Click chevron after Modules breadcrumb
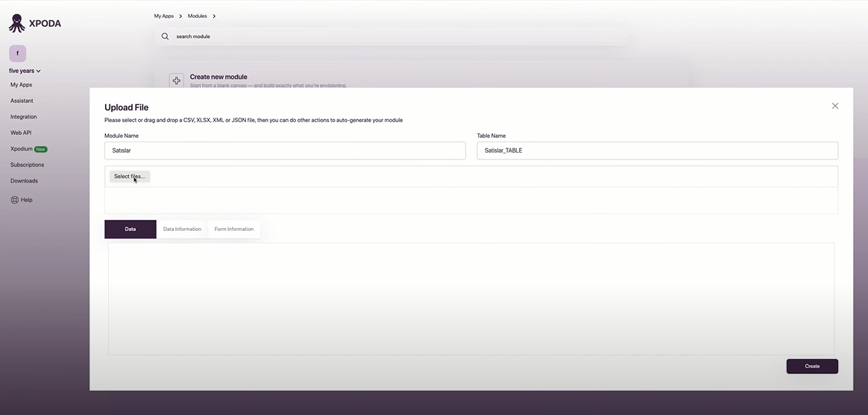This screenshot has width=868, height=415. (x=214, y=16)
